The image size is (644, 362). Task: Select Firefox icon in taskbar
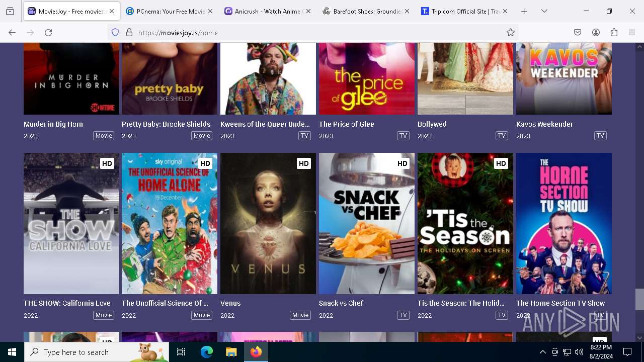click(x=256, y=352)
